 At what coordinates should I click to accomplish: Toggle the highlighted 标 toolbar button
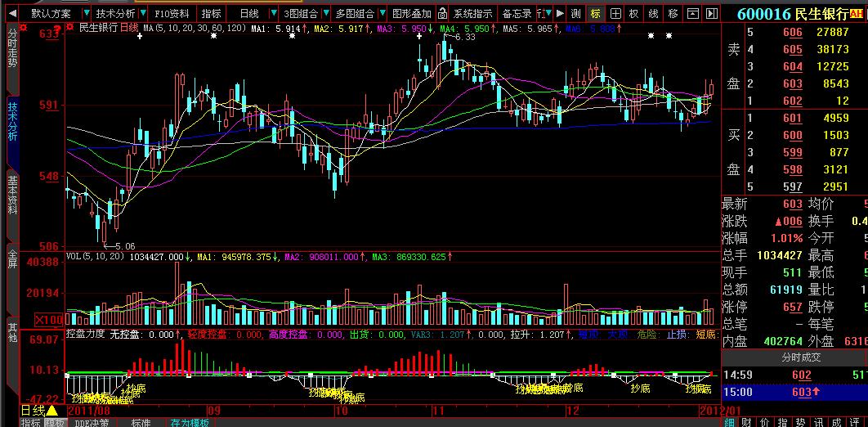click(595, 14)
